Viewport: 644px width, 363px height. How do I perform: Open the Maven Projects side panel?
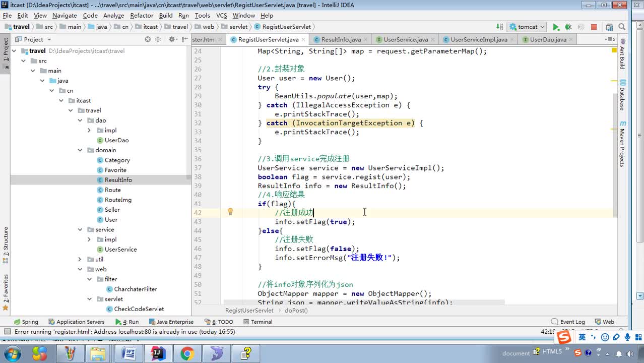623,144
